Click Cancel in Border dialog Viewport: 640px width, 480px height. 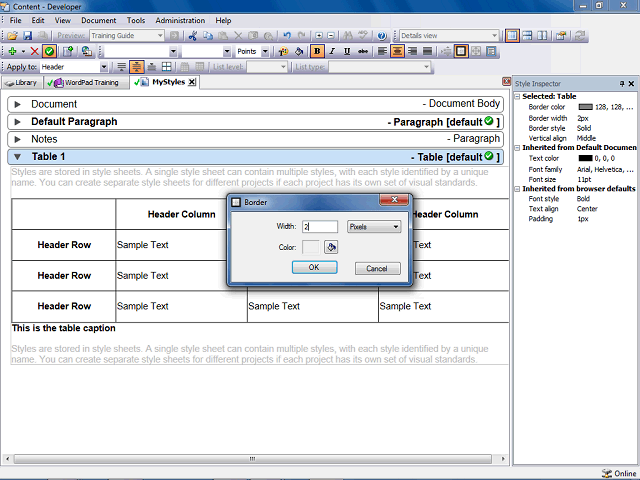click(x=378, y=269)
